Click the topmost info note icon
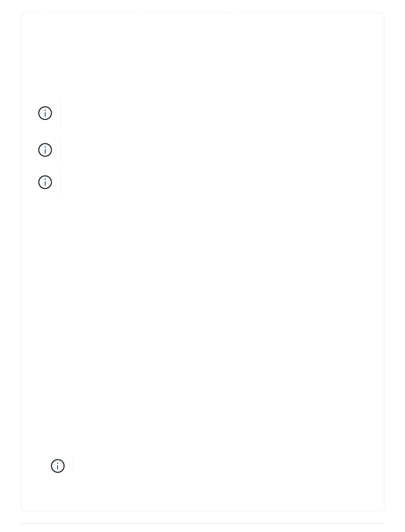Viewport: 405px width, 532px height. (x=45, y=113)
